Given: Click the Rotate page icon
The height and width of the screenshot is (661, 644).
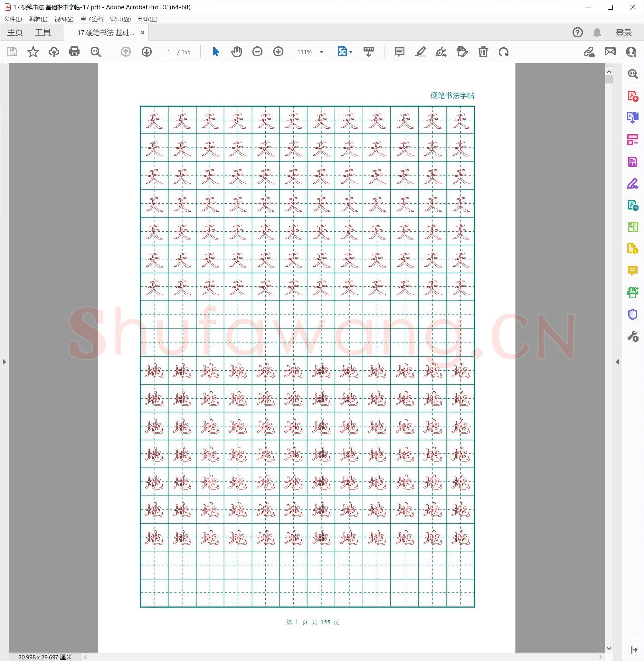Looking at the screenshot, I should coord(504,52).
